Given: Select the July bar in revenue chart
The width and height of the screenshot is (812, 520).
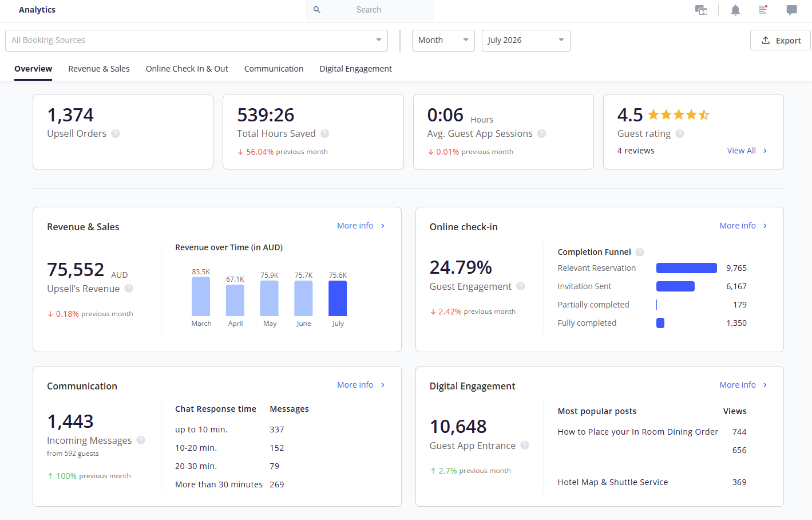Looking at the screenshot, I should pyautogui.click(x=338, y=298).
